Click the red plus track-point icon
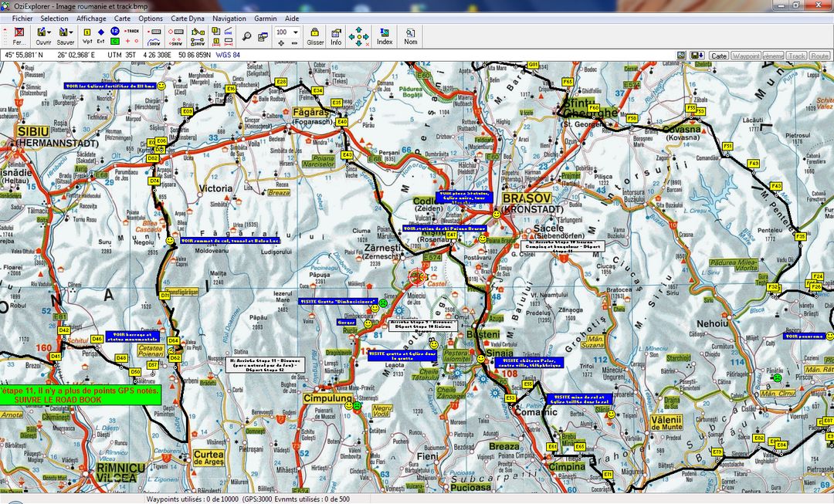 [127, 41]
